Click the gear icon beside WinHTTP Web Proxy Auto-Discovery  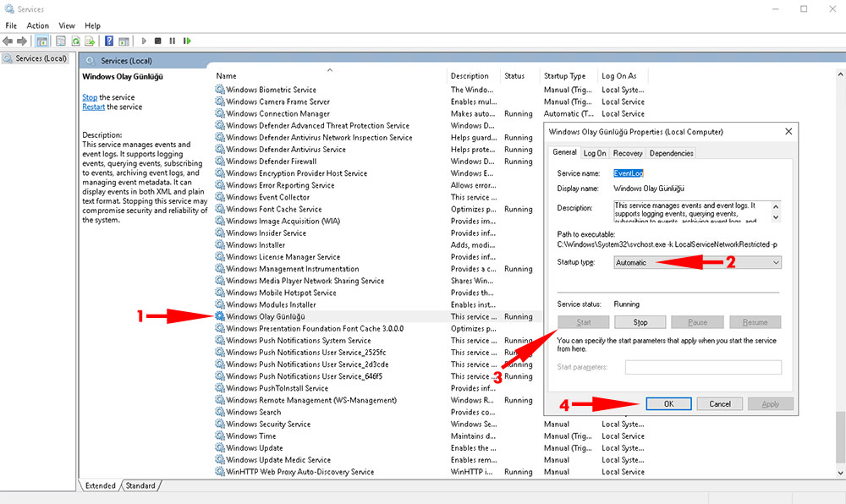[x=220, y=472]
